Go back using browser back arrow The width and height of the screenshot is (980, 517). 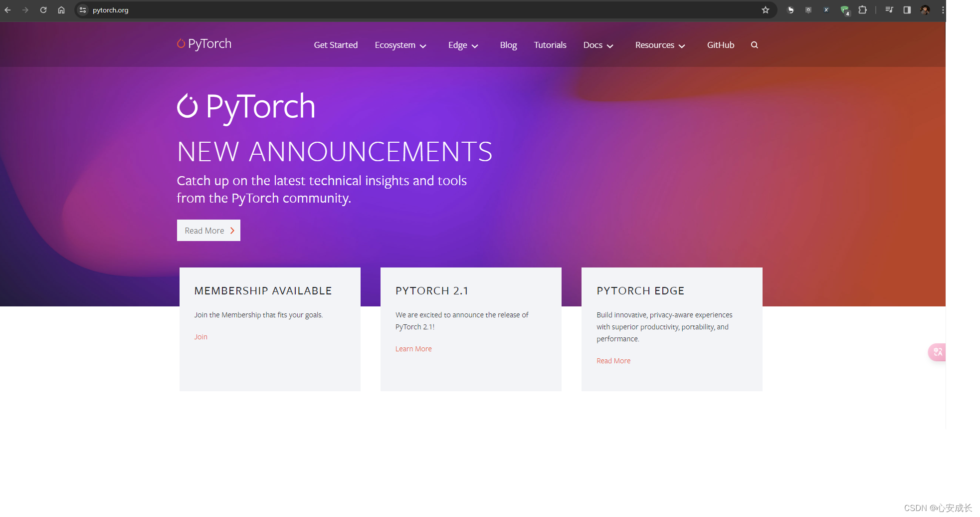click(x=7, y=10)
